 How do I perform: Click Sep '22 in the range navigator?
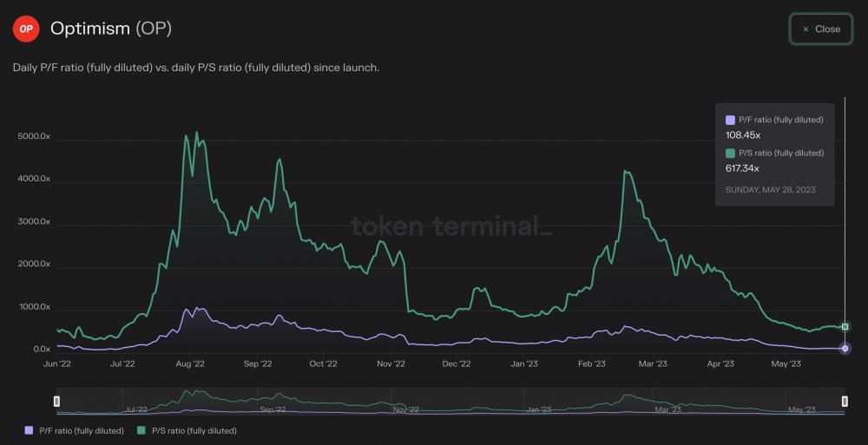point(273,409)
